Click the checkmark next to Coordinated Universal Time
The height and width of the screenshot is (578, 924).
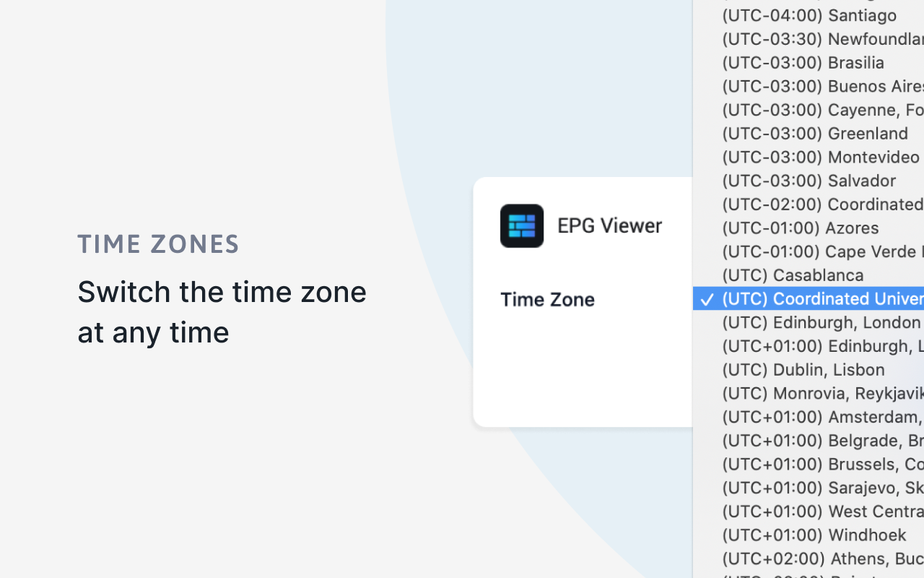click(707, 299)
